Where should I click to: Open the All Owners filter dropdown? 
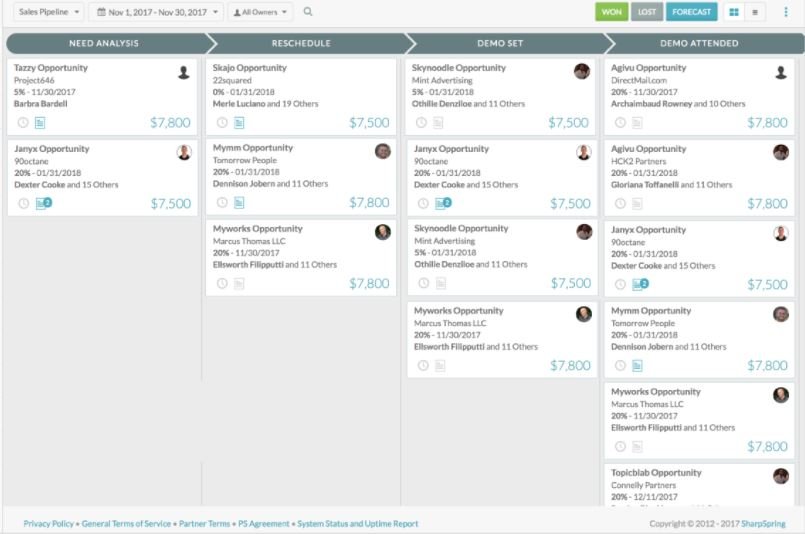coord(260,12)
